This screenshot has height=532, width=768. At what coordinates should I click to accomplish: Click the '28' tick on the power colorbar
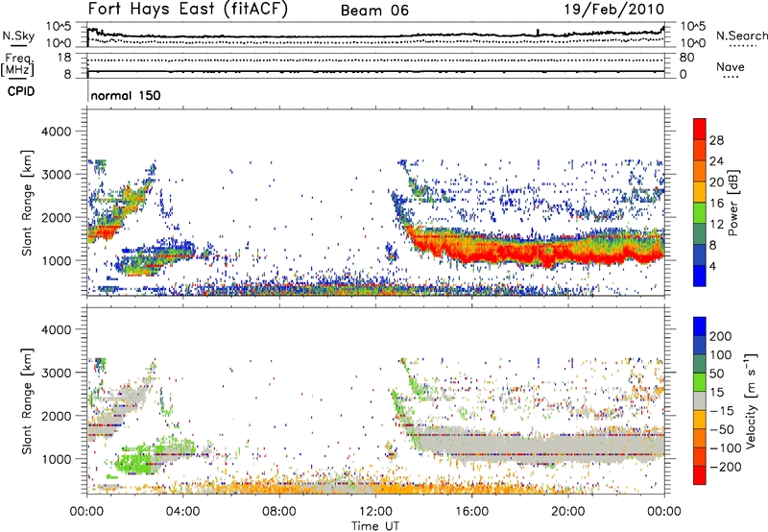(x=716, y=140)
